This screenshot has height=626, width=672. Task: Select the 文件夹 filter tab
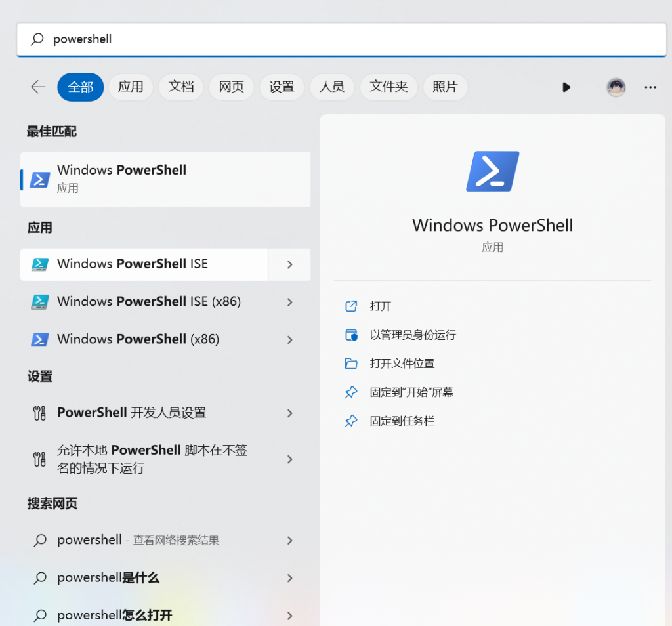[388, 87]
